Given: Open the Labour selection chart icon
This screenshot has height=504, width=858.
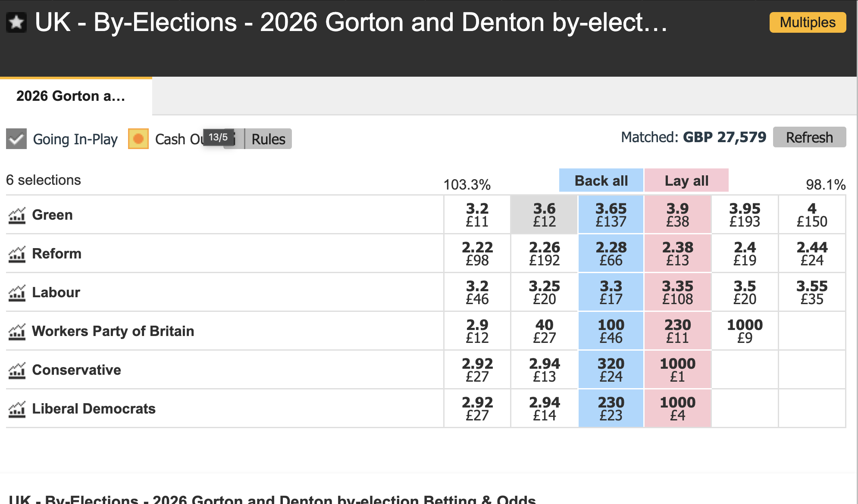Looking at the screenshot, I should (17, 293).
